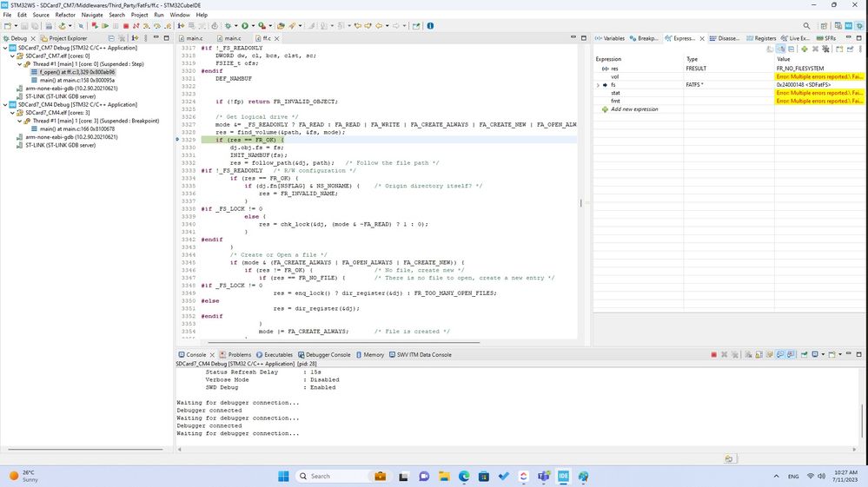Click the editor horizontal scrollbar
Viewport: 868px width, 487px height.
[343, 342]
